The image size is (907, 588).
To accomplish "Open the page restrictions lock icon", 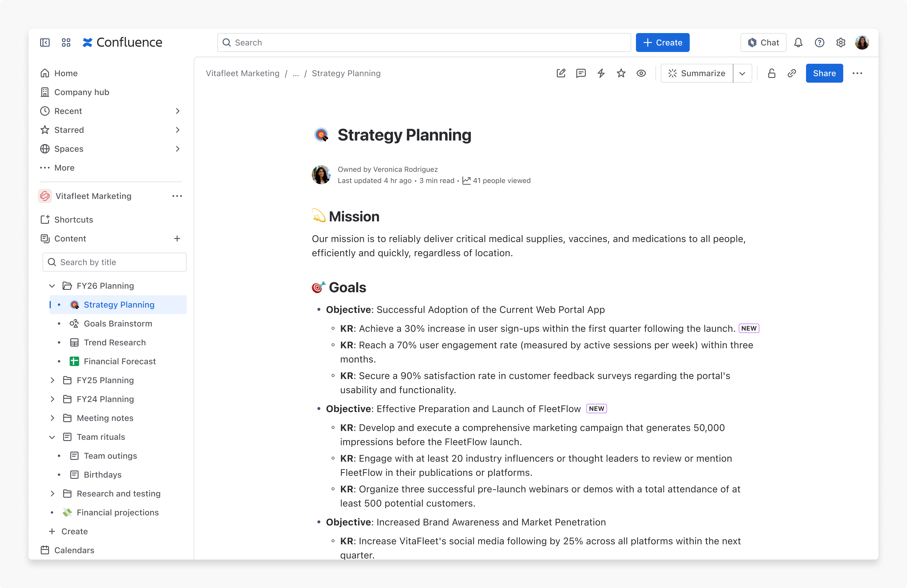I will coord(772,73).
